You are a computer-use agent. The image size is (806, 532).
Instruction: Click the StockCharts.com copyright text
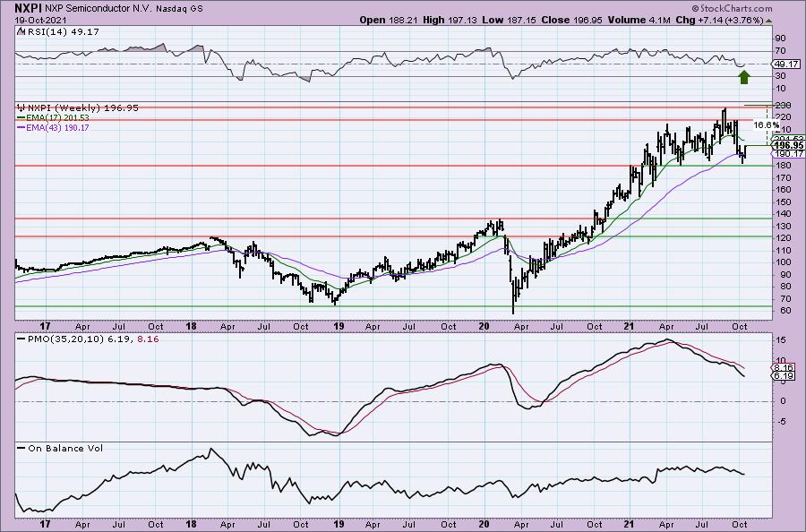(732, 8)
